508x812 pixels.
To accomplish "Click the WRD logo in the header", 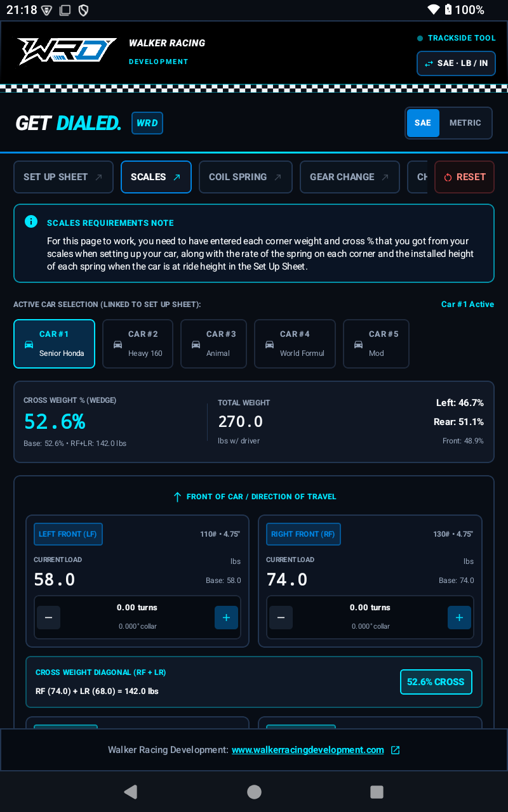I will (x=67, y=51).
